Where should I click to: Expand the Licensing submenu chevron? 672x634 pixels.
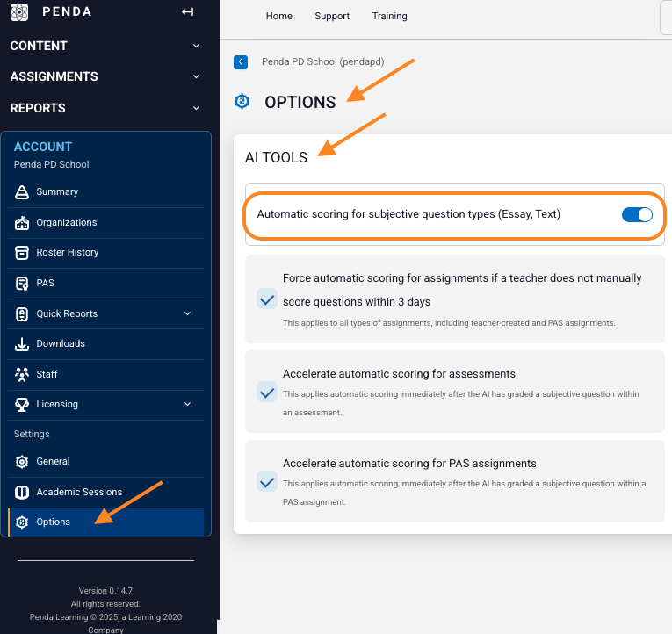pos(187,404)
